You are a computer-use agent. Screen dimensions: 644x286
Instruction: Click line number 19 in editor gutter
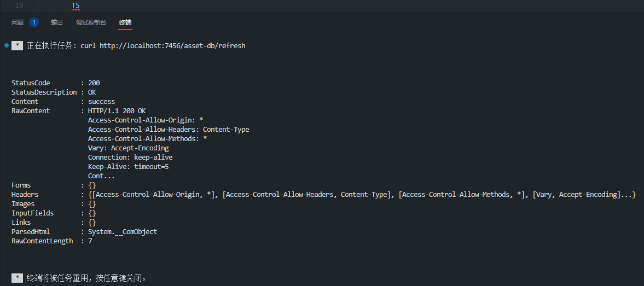(x=19, y=5)
